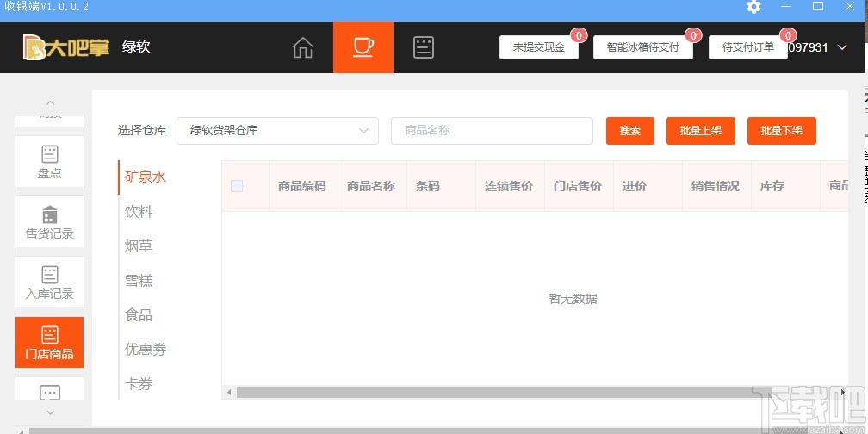Open 未提交现金 notifications
Image resolution: width=868 pixels, height=434 pixels.
click(539, 47)
